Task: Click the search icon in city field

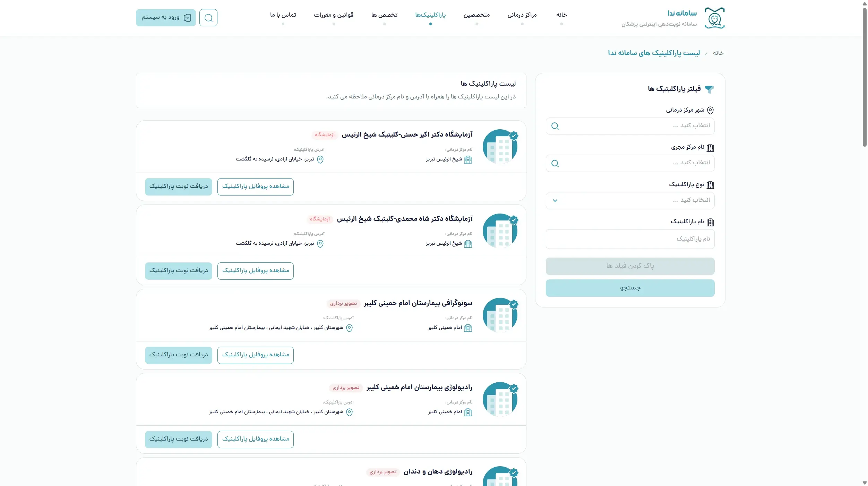Action: pyautogui.click(x=555, y=126)
